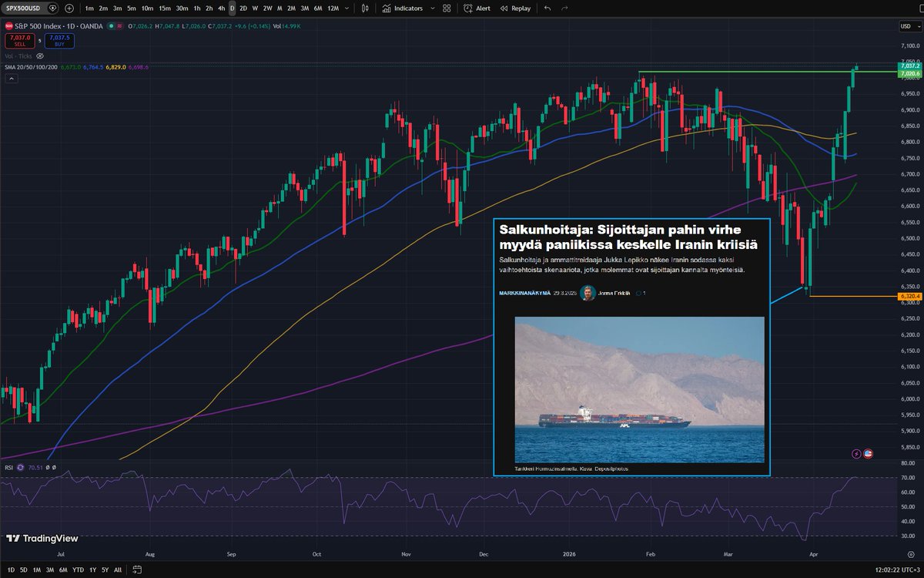This screenshot has height=578, width=924.
Task: Set date range to 1M
Action: (36, 570)
